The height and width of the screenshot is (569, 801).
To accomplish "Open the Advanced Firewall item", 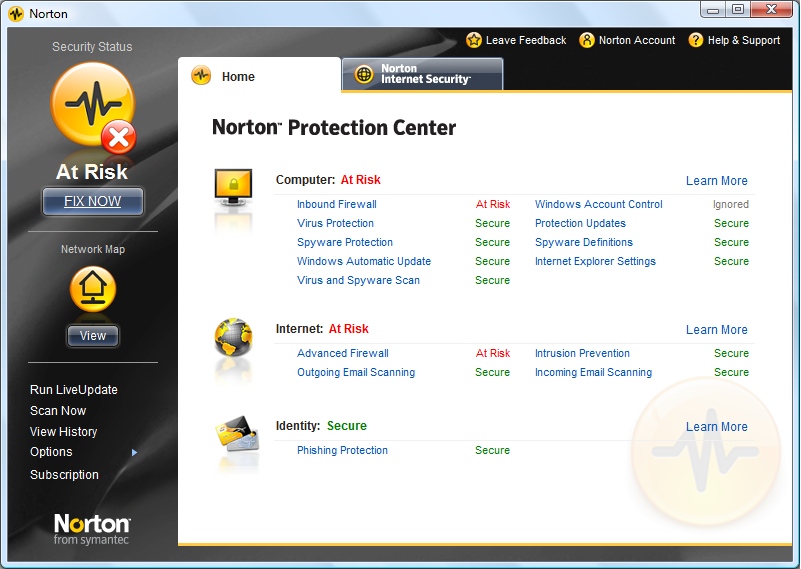I will [x=343, y=353].
